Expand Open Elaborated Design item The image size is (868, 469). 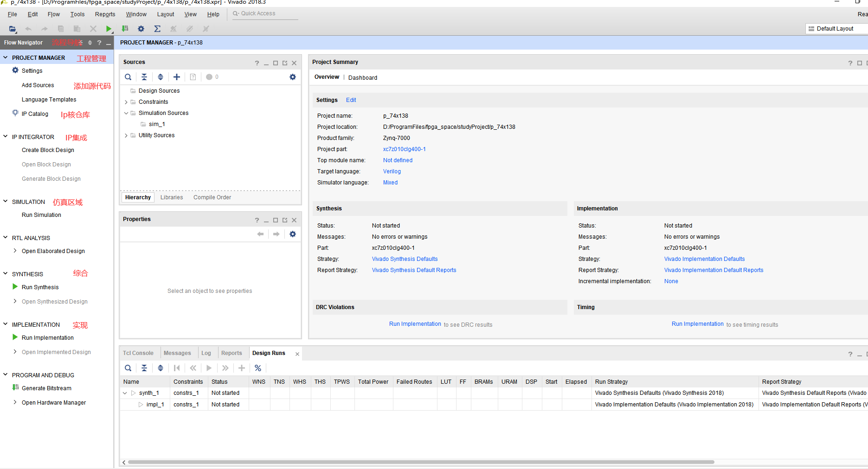[15, 251]
